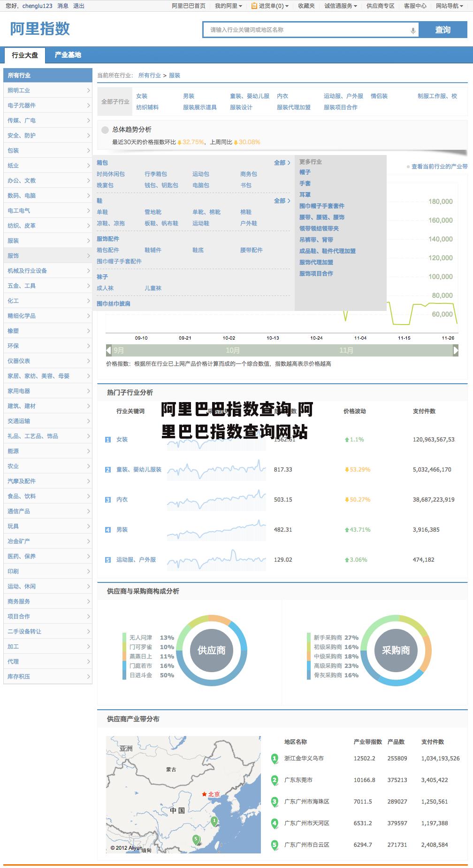Click the 采购商 donut chart center
The height and width of the screenshot is (868, 473).
pos(396,651)
